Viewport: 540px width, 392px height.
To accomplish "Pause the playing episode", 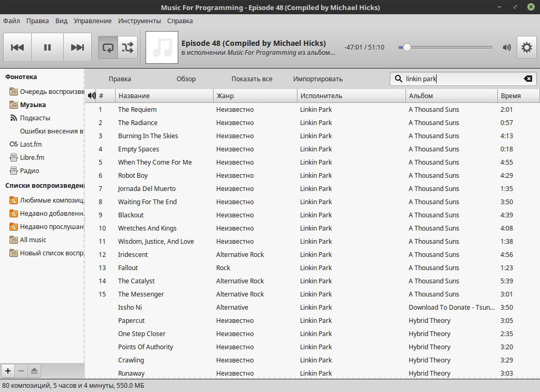I will coord(47,47).
